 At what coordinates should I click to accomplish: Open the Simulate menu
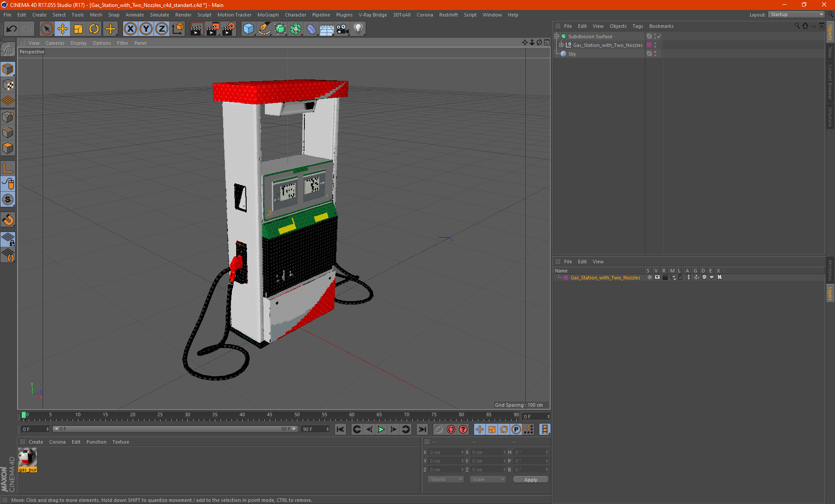pyautogui.click(x=160, y=15)
